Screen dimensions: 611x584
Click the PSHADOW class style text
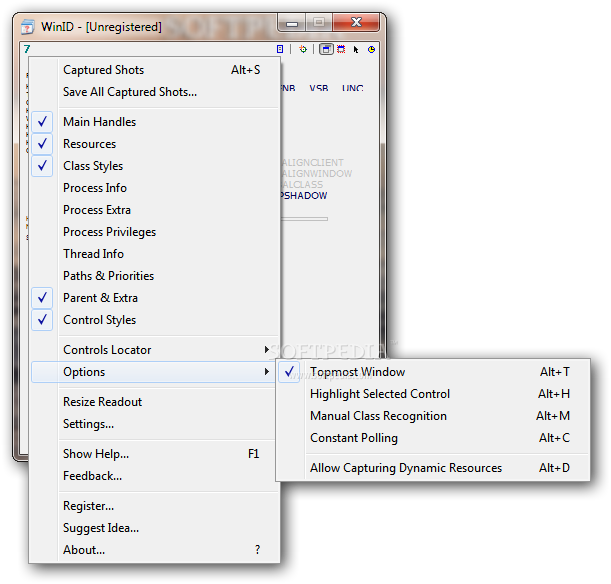(x=304, y=196)
